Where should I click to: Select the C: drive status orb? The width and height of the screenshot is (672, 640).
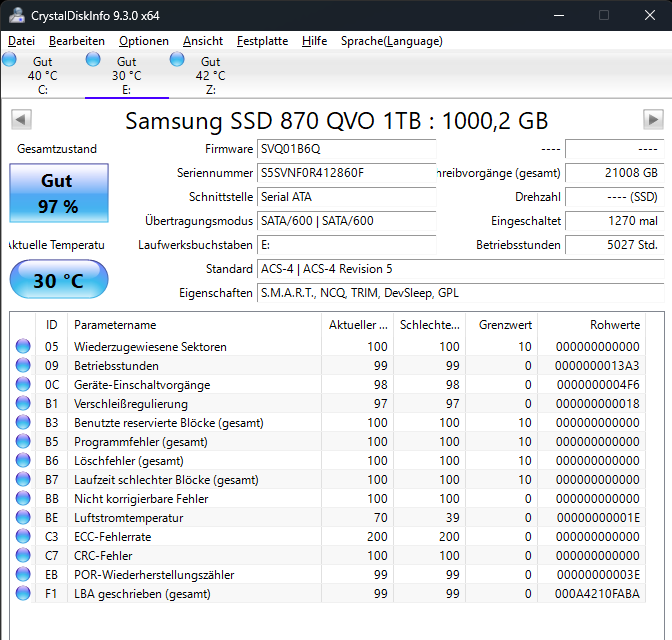9,59
